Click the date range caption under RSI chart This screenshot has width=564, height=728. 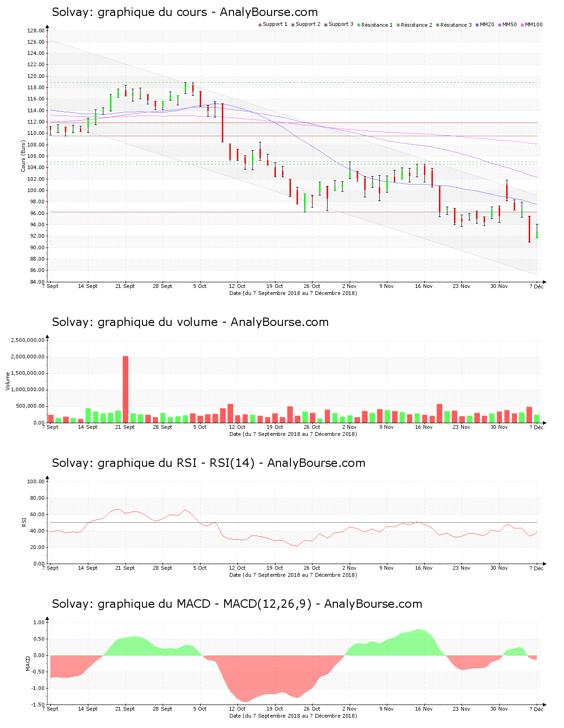coord(293,575)
